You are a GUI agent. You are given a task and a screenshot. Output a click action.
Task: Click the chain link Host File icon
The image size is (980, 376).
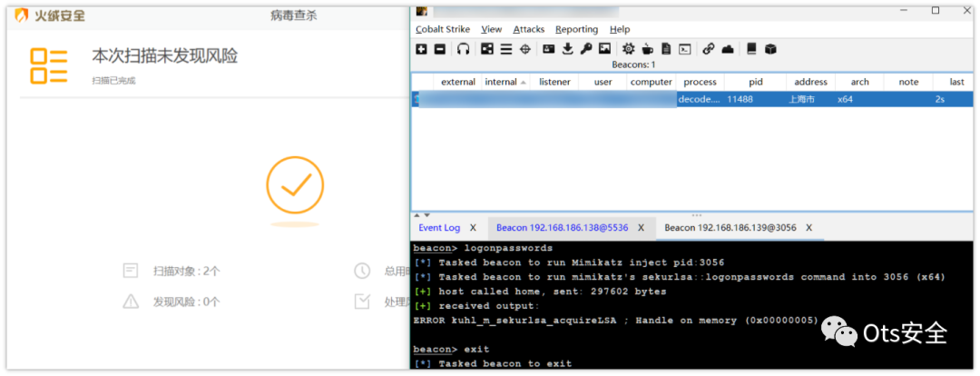[x=708, y=49]
